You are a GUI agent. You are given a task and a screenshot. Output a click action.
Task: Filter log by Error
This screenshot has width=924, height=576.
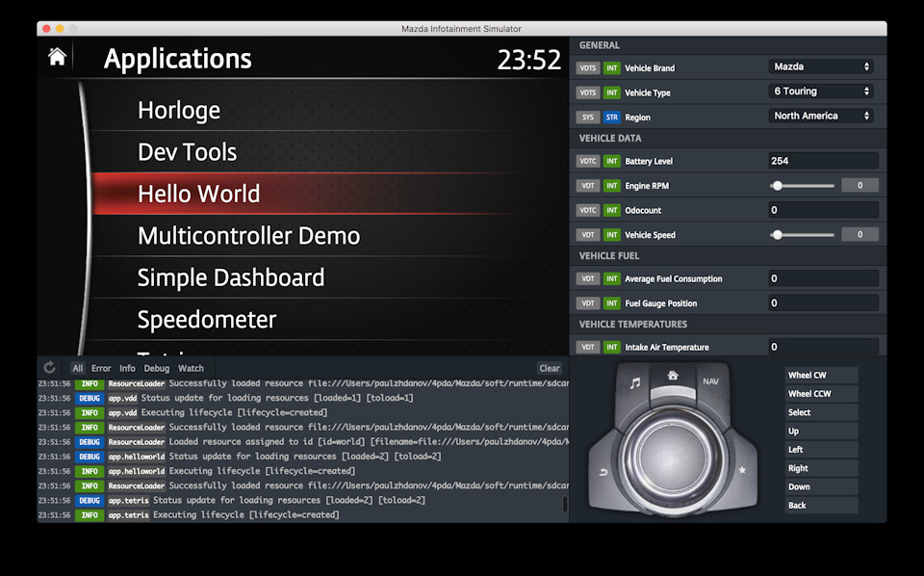point(101,368)
